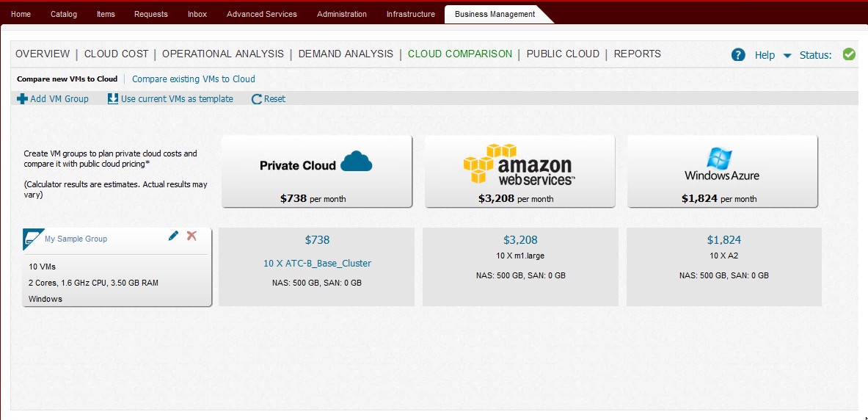Expand the Help dropdown arrow

[x=787, y=56]
